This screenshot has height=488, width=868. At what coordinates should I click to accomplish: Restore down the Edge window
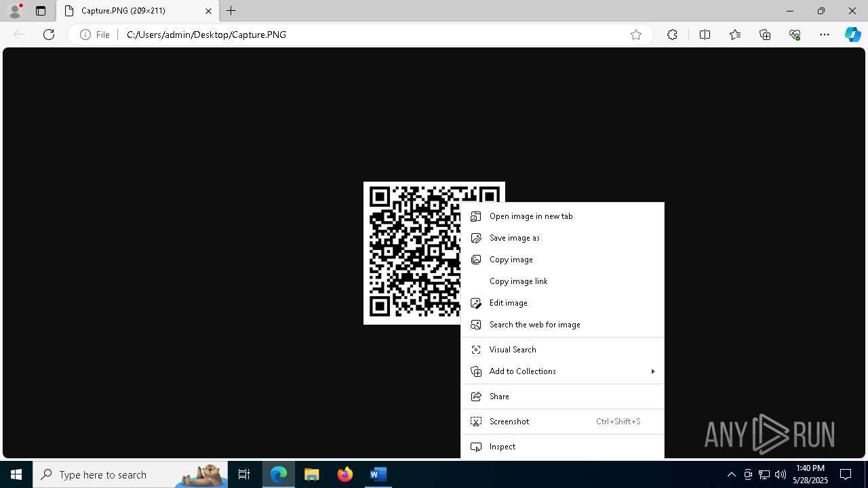pyautogui.click(x=821, y=11)
